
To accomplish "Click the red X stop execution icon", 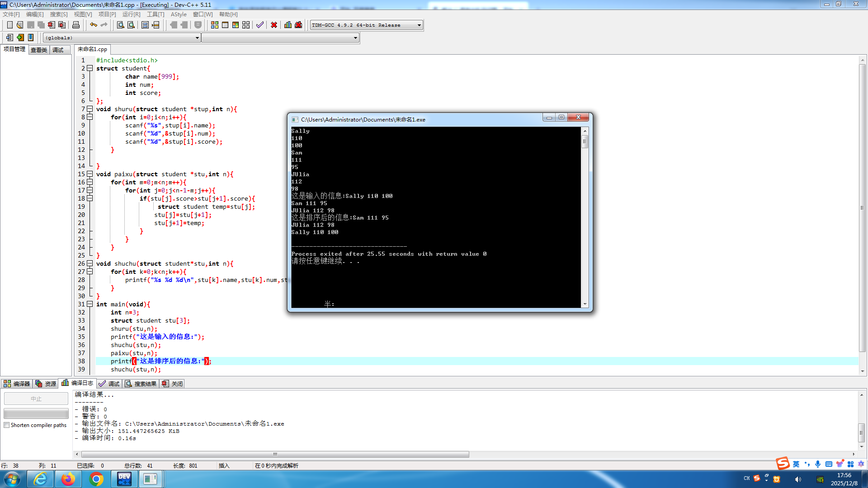I will [x=274, y=25].
